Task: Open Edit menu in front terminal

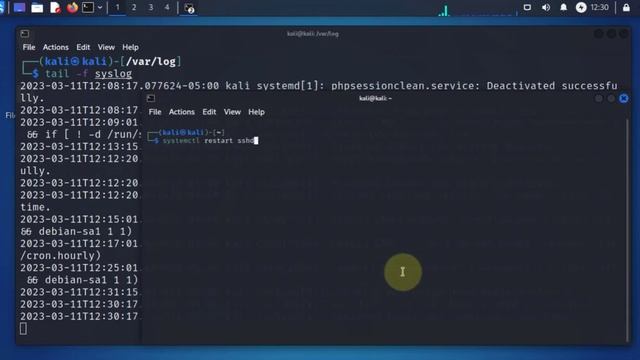Action: 209,112
